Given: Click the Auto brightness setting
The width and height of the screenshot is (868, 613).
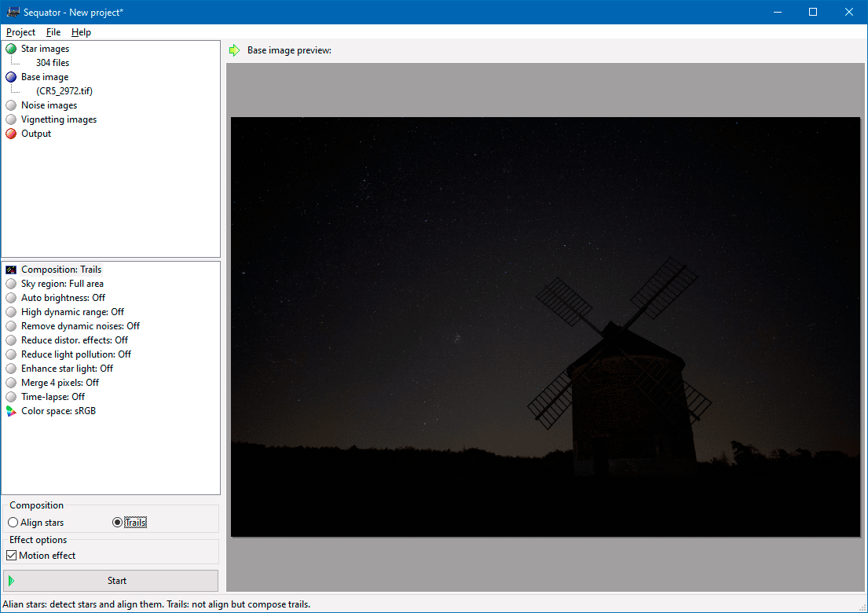Looking at the screenshot, I should coord(63,297).
